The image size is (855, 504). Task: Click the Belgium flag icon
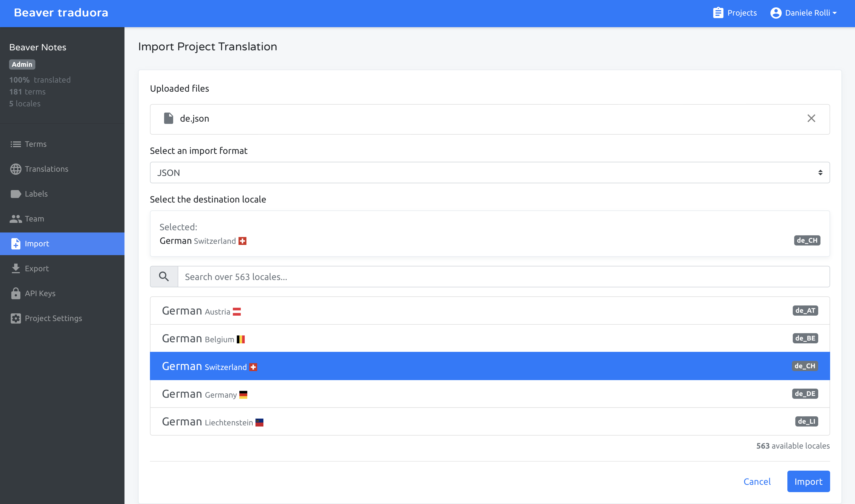pyautogui.click(x=241, y=339)
